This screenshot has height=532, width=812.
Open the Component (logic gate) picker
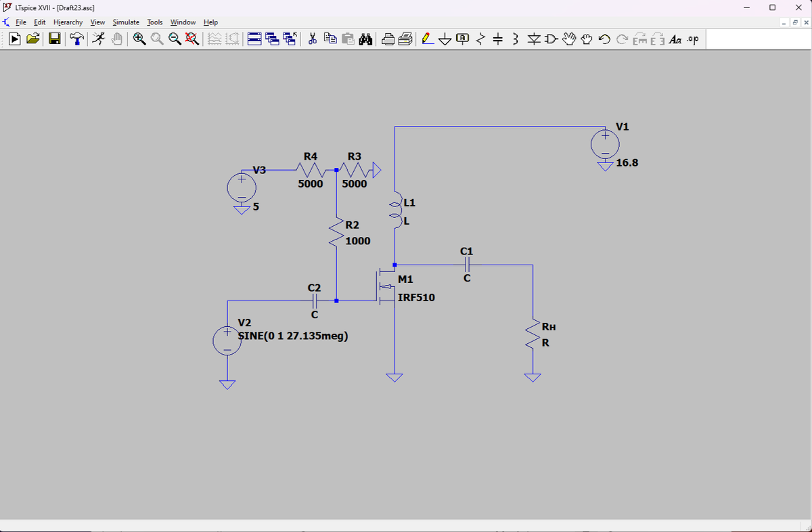550,39
